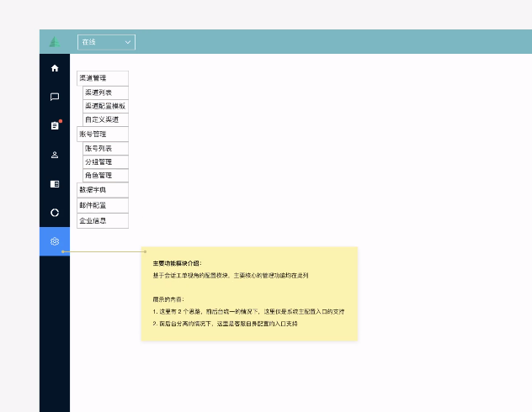
Task: Open 渠道列表 menu item
Action: (x=105, y=92)
